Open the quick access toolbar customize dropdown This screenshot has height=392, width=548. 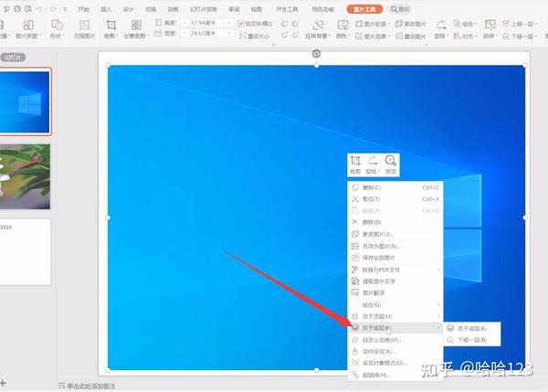65,9
